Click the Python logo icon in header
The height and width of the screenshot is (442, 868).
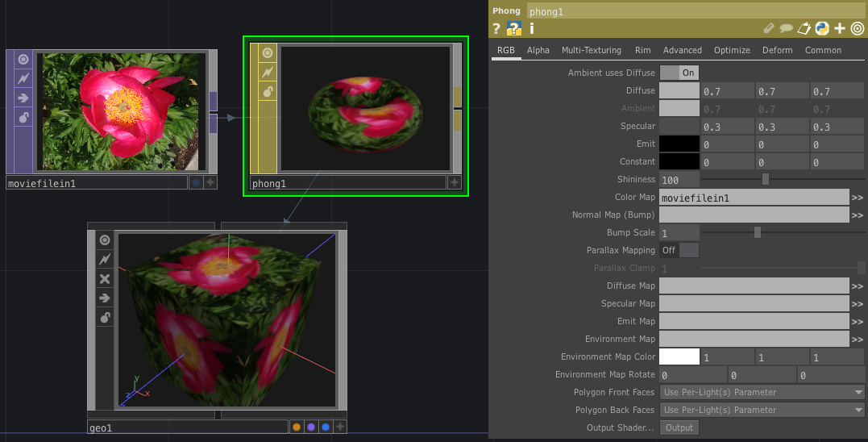pos(822,28)
